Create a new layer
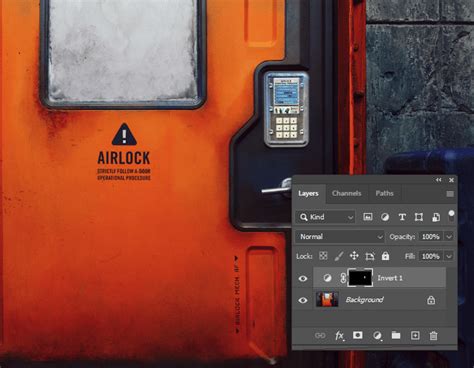 415,335
